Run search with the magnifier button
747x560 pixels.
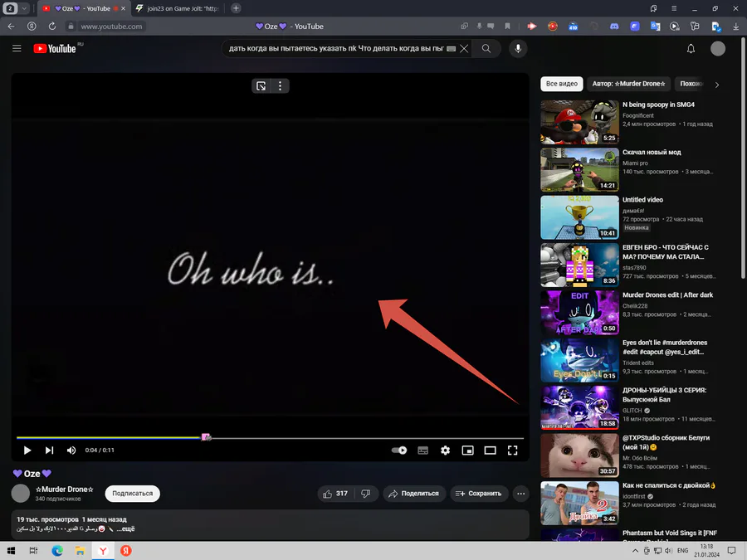click(486, 49)
